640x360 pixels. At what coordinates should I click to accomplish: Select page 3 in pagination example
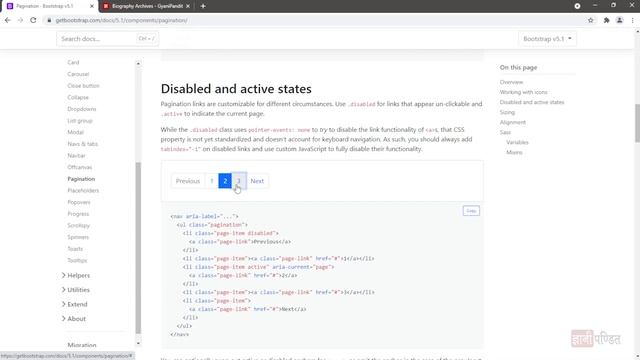(x=239, y=181)
